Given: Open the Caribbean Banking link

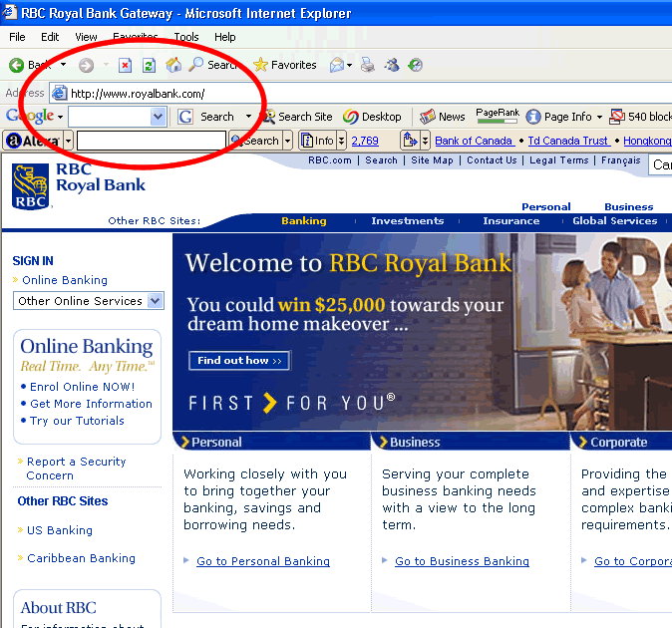Looking at the screenshot, I should click(81, 558).
